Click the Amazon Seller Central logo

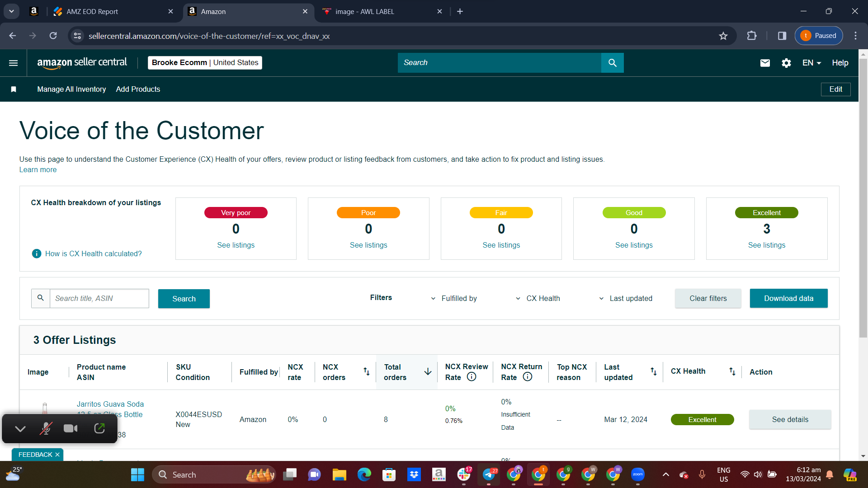click(82, 63)
